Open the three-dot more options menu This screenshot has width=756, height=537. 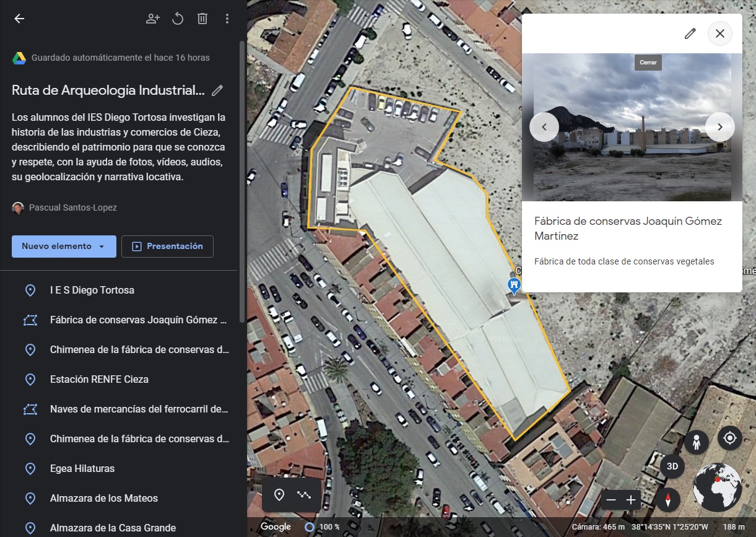pyautogui.click(x=227, y=19)
